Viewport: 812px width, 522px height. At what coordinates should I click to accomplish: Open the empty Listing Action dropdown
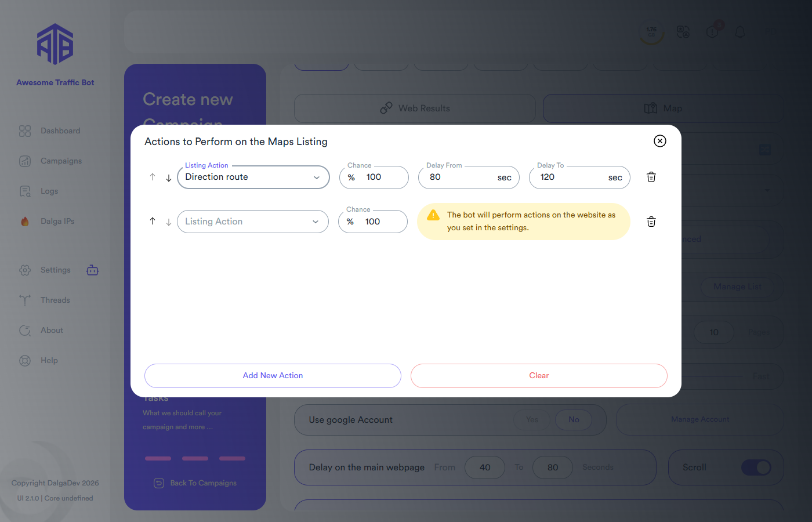point(253,222)
